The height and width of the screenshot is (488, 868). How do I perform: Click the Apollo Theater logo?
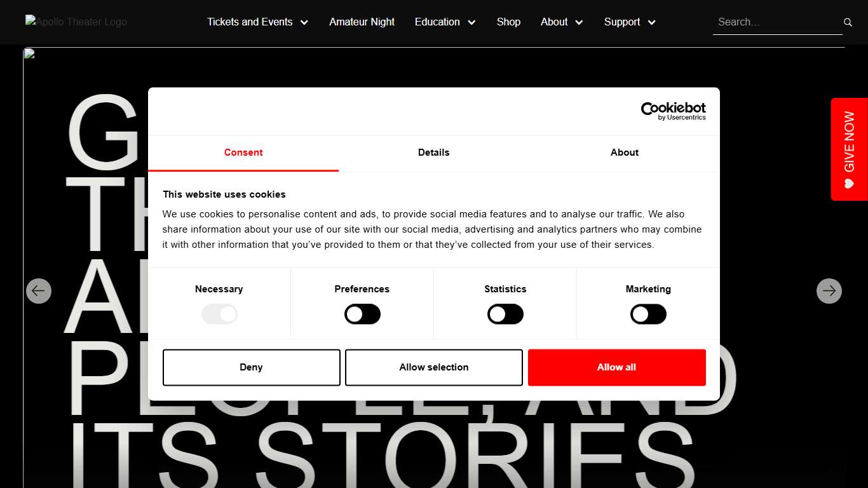point(76,22)
